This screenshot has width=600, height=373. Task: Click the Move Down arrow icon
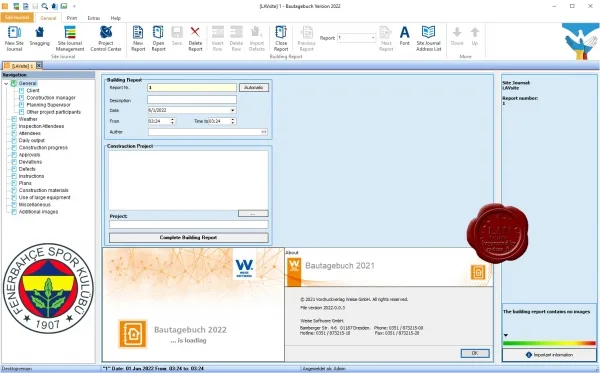457,33
